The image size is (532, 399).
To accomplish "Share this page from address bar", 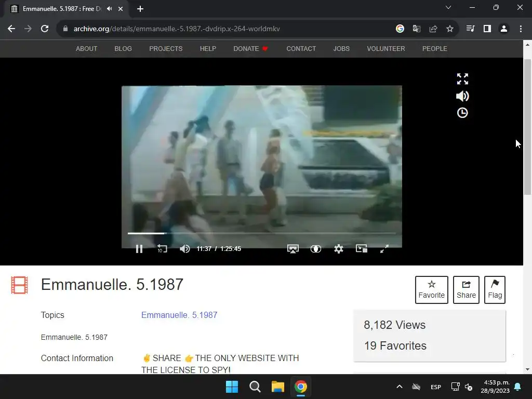I will tap(433, 29).
